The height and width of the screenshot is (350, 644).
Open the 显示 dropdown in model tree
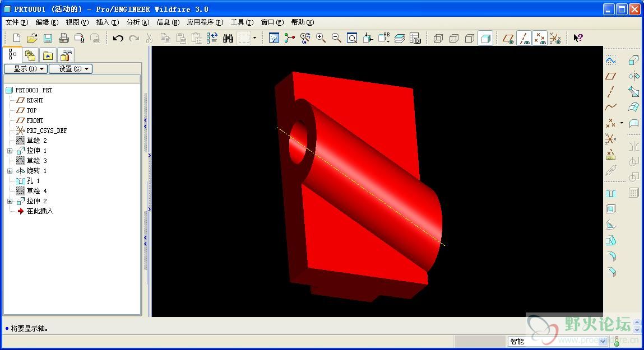tap(26, 69)
